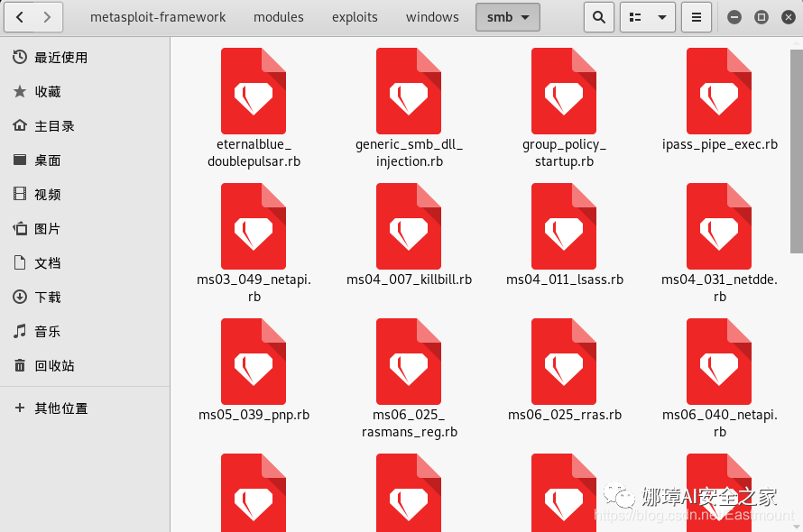Select ipass_pipe_exec.rb file icon

(x=719, y=91)
